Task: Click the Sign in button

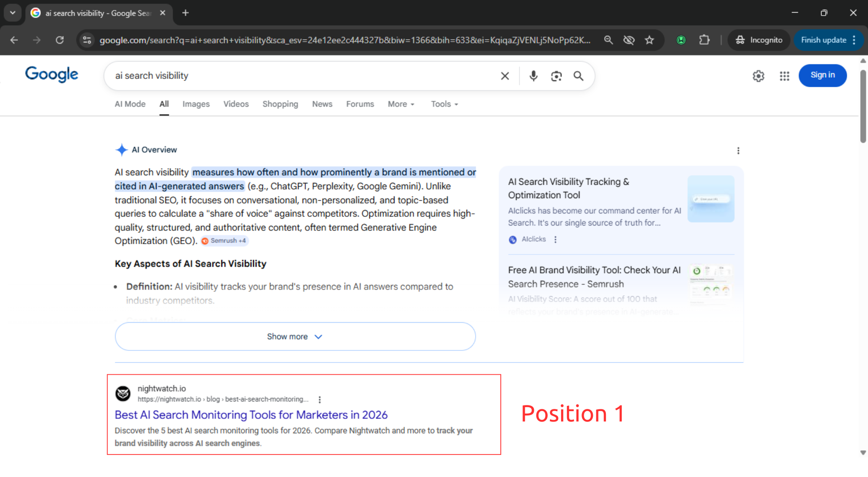Action: [822, 75]
